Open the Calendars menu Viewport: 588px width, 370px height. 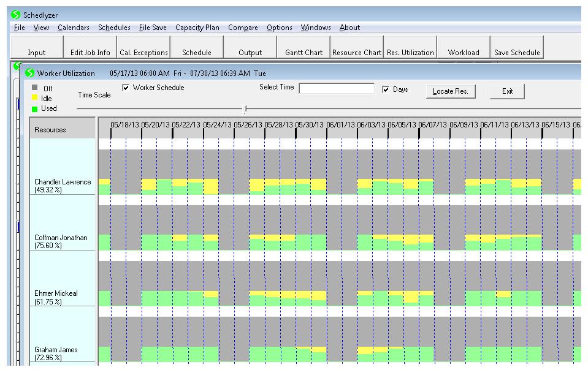point(74,28)
